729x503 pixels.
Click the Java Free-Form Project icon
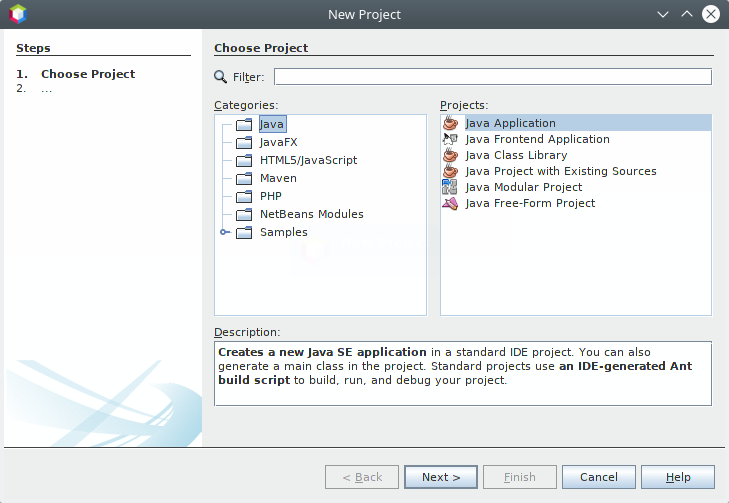pyautogui.click(x=450, y=203)
